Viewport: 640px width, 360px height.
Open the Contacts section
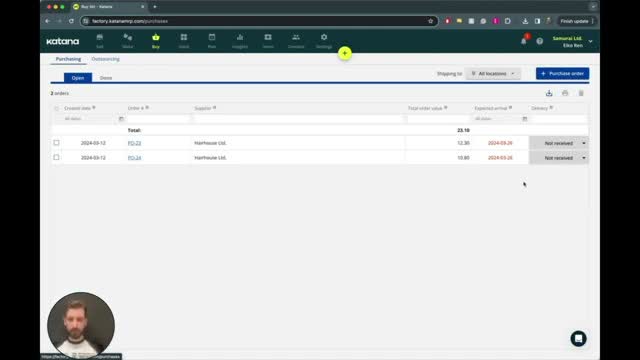pyautogui.click(x=296, y=41)
